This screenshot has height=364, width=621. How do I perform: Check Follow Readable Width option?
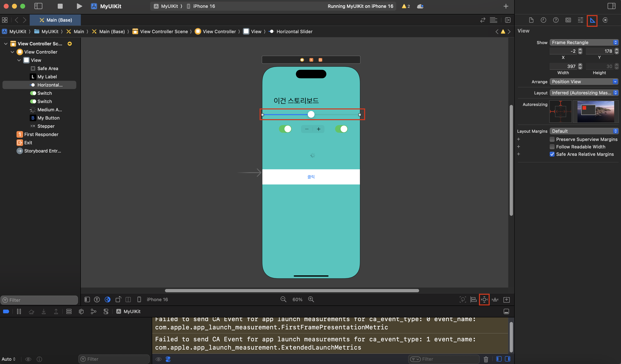[x=552, y=147]
